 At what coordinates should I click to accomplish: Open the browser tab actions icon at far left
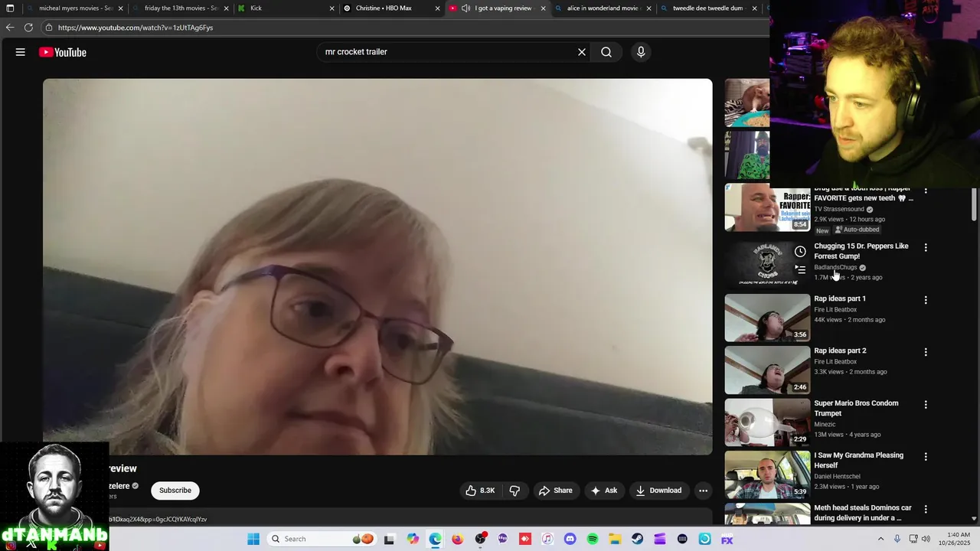pos(10,8)
